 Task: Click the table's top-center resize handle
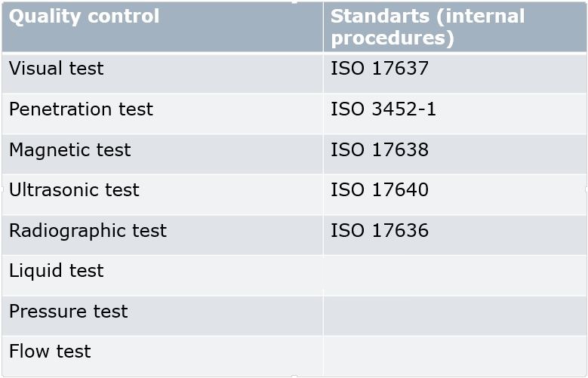tap(294, 2)
